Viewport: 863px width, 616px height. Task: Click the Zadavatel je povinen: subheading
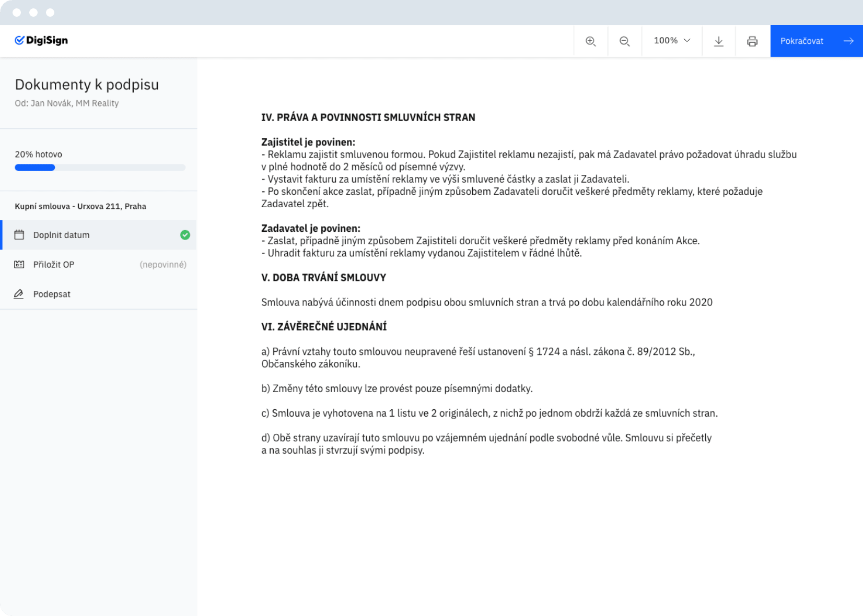pos(311,228)
